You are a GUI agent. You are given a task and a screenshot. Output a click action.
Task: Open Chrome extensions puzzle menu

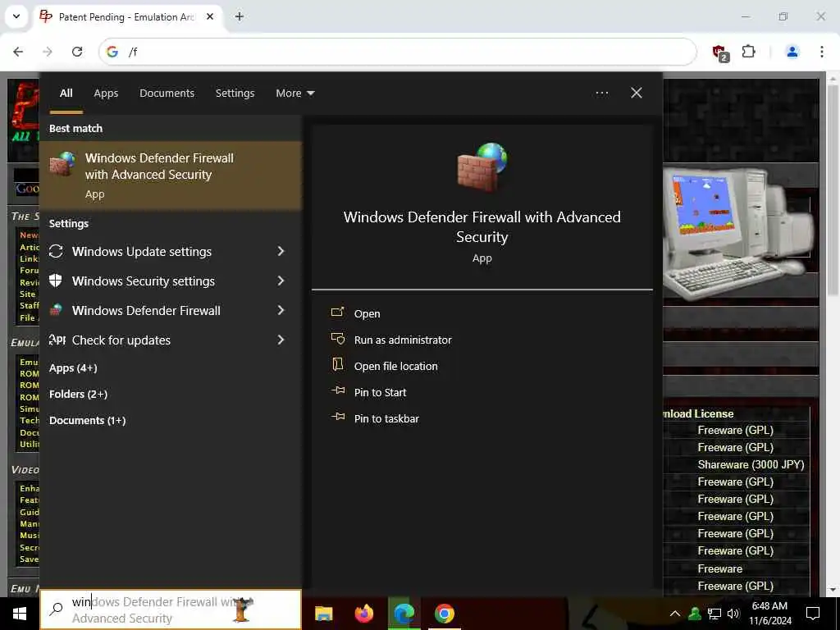coord(748,52)
